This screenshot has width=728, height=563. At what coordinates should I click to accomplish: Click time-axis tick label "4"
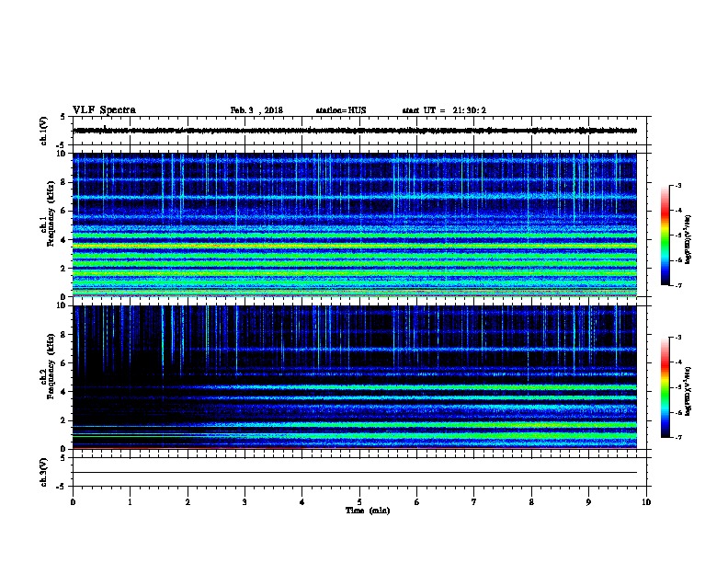click(x=302, y=502)
